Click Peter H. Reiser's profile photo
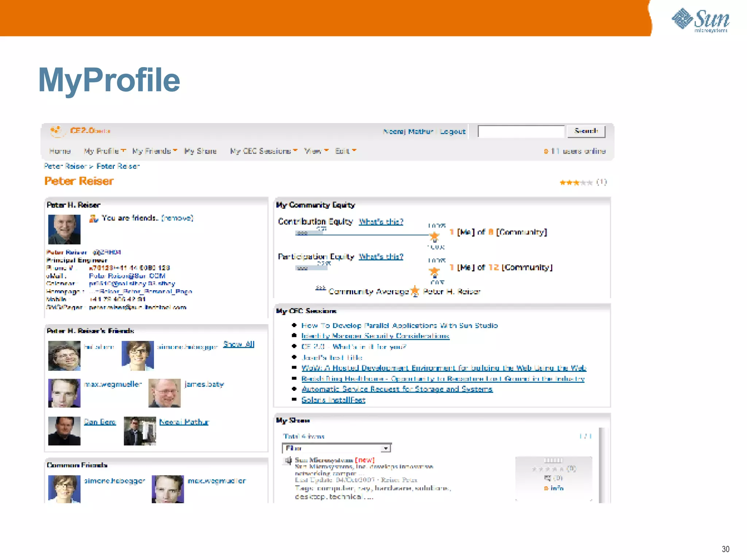Viewport: 747px width, 560px height. (x=64, y=229)
